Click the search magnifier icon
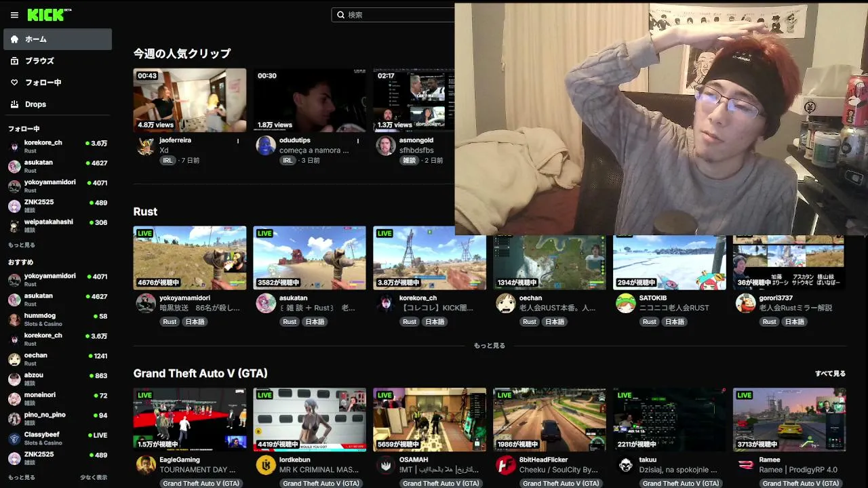Viewport: 868px width, 488px height. [340, 15]
